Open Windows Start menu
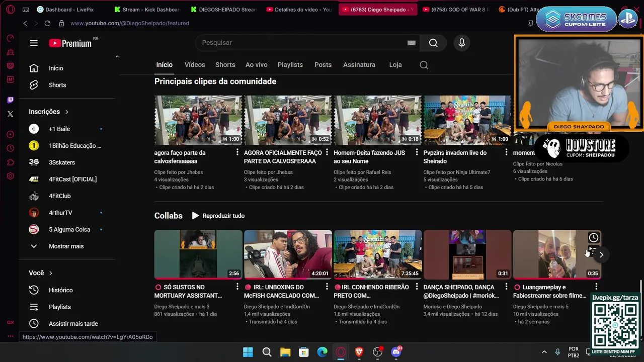This screenshot has height=362, width=644. point(248,352)
